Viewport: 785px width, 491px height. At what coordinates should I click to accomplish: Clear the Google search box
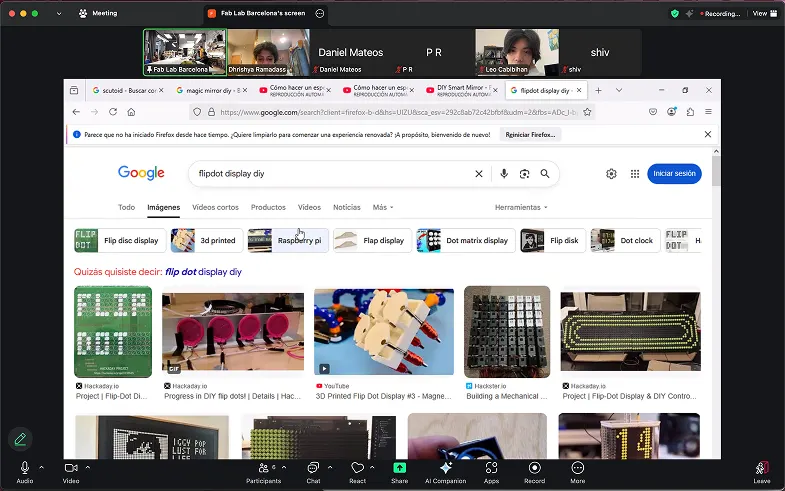(x=479, y=174)
